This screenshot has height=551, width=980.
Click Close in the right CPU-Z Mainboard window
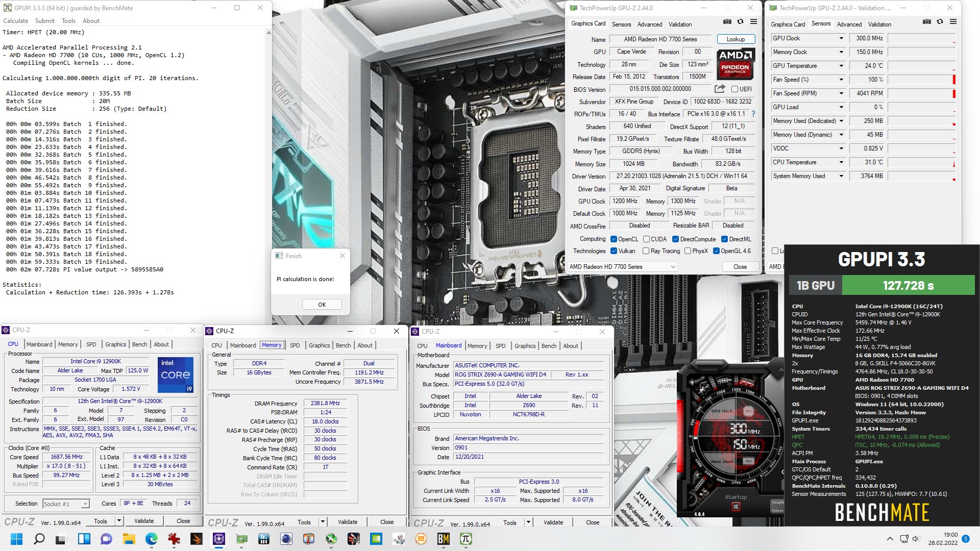point(593,522)
